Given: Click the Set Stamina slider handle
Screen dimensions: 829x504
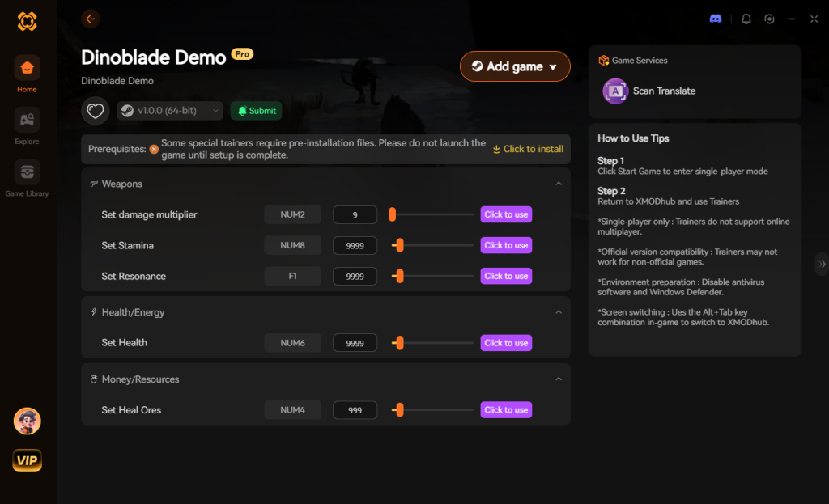Looking at the screenshot, I should [400, 245].
